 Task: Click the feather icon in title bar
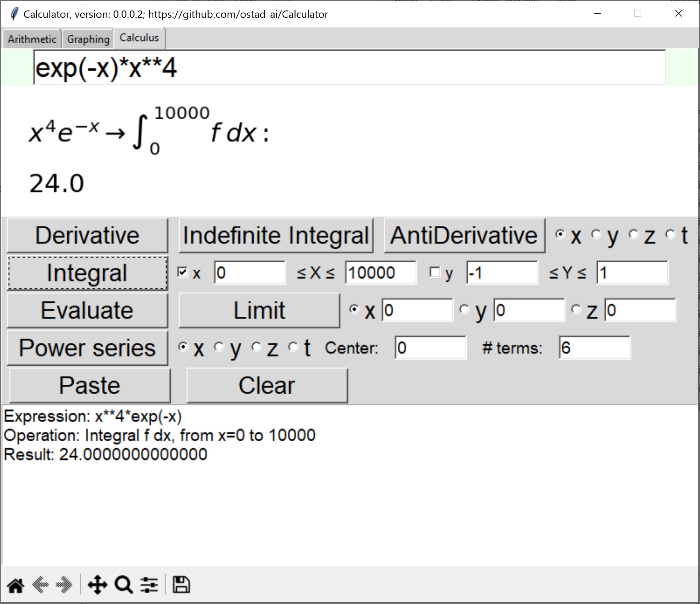(x=14, y=14)
